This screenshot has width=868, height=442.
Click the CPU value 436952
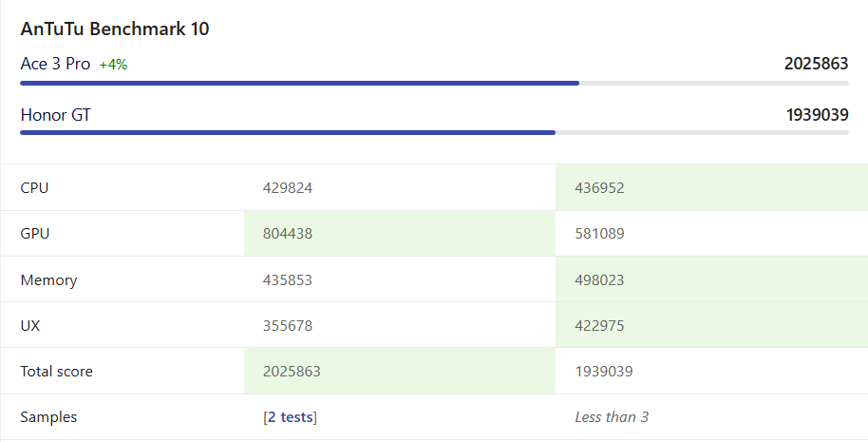(599, 188)
